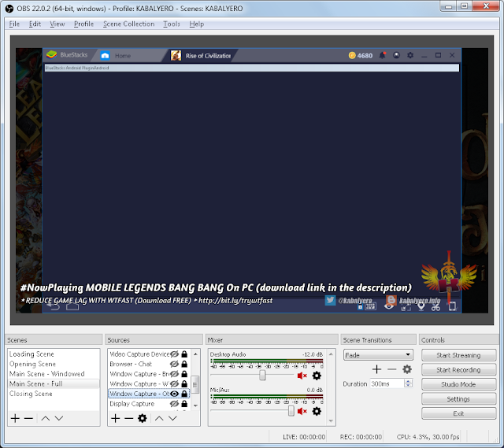Click the lock icon for Video Capture Device

pos(184,354)
